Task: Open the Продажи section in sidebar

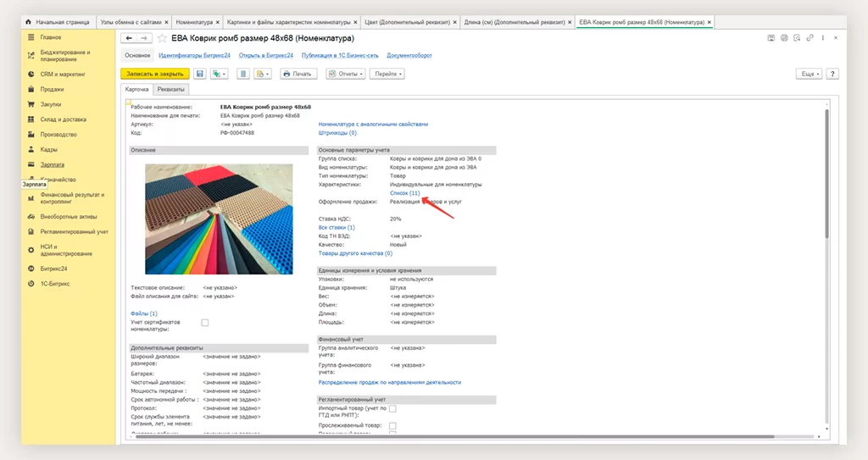Action: point(52,89)
